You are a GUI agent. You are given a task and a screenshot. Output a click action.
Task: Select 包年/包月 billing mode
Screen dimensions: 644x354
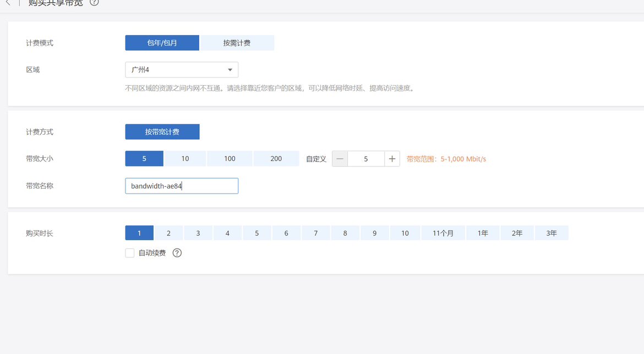[x=162, y=43]
